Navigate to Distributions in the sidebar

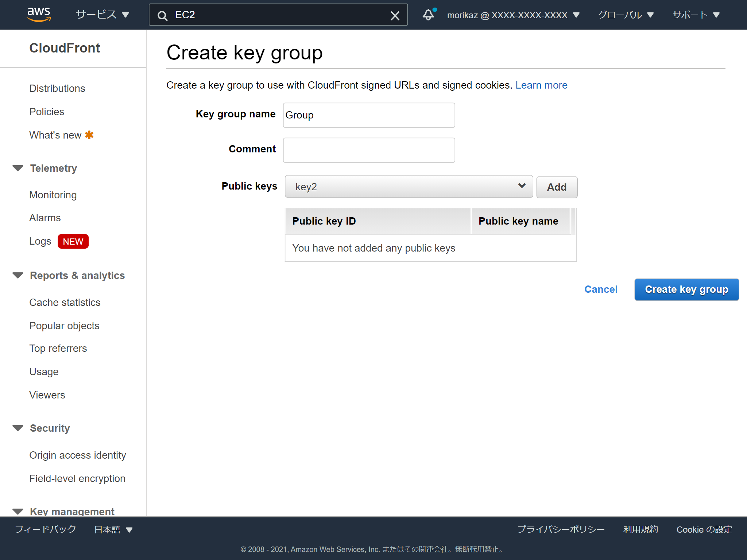[57, 88]
